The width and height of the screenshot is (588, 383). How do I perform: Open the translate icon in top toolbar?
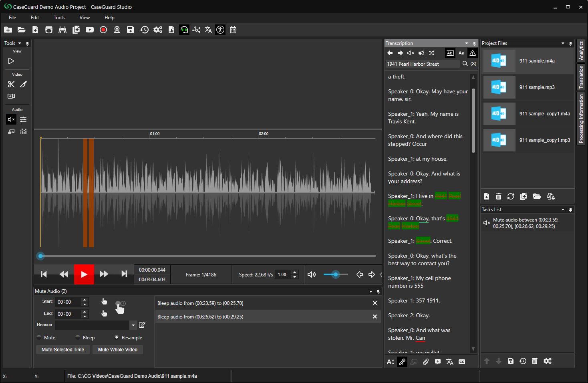click(208, 30)
